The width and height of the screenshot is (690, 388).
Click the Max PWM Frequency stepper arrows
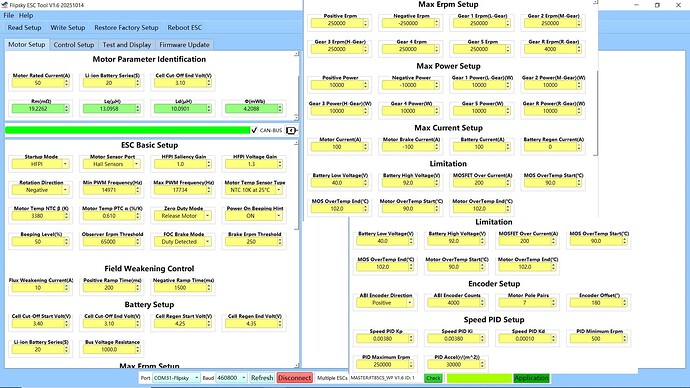(209, 190)
